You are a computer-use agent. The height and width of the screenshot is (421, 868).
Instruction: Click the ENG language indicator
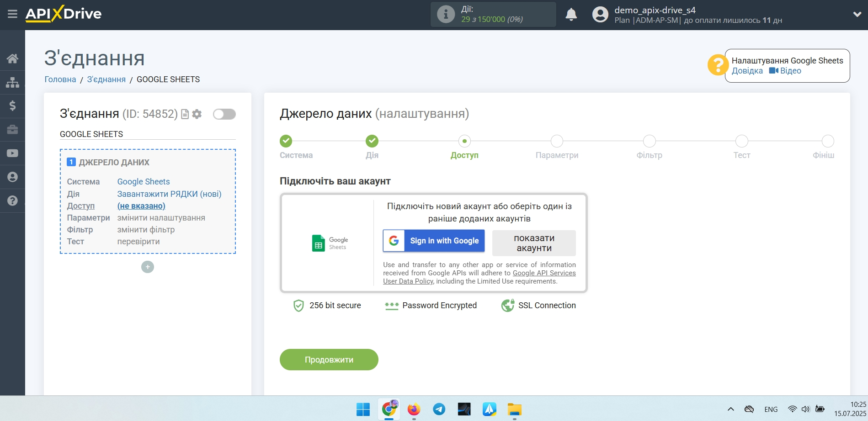point(771,410)
